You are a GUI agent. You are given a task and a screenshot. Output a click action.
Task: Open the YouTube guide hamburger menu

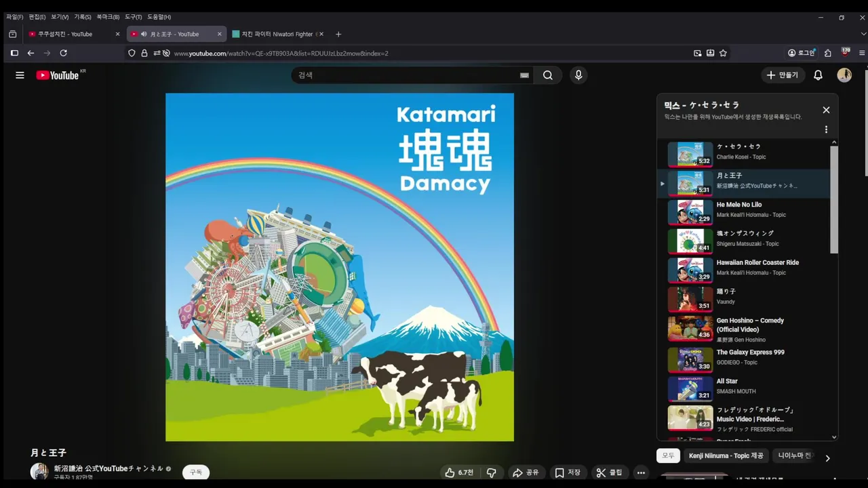pyautogui.click(x=20, y=75)
